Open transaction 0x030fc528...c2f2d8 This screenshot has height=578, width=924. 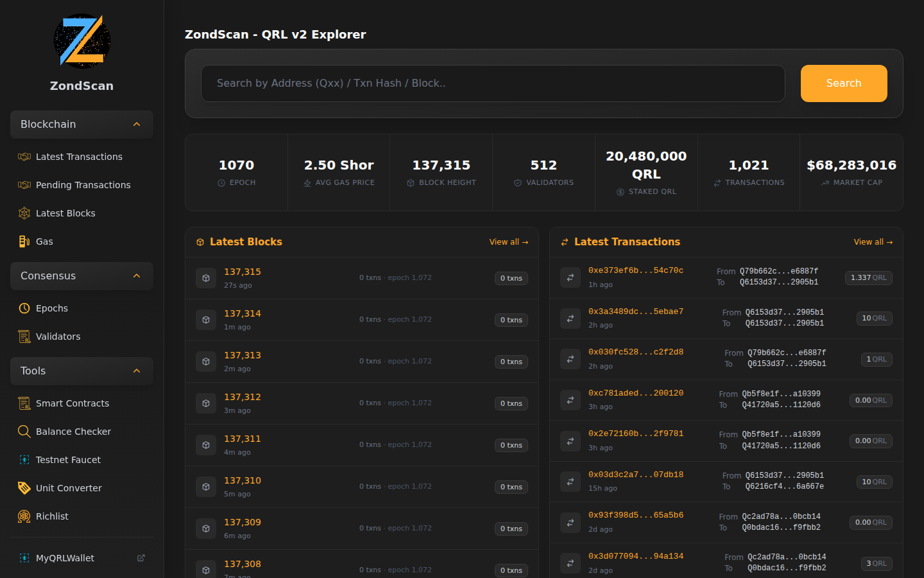coord(636,352)
